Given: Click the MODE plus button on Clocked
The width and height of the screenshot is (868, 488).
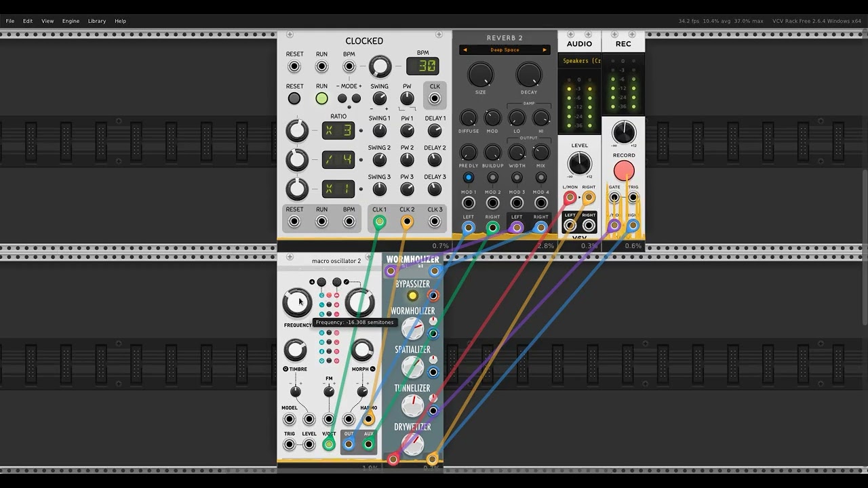Looking at the screenshot, I should coord(356,98).
